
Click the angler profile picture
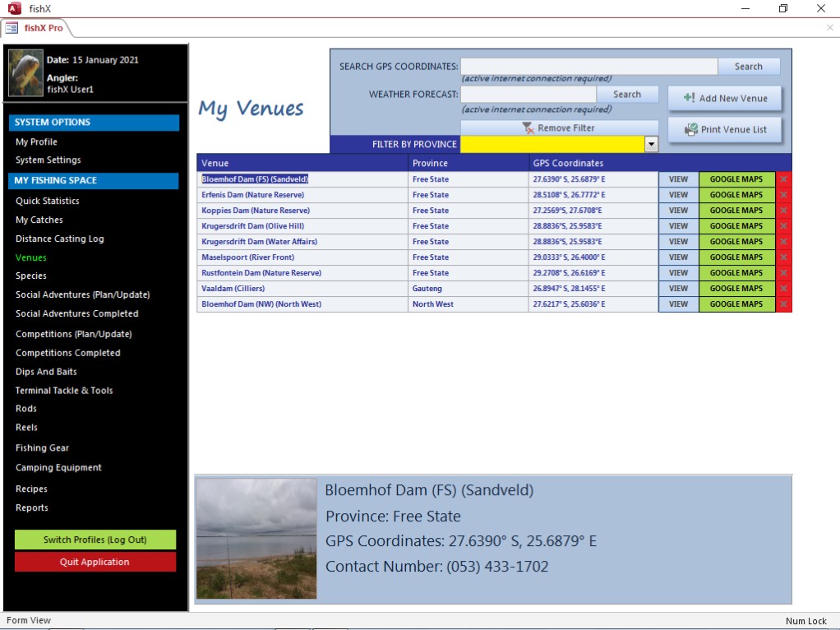pyautogui.click(x=25, y=73)
